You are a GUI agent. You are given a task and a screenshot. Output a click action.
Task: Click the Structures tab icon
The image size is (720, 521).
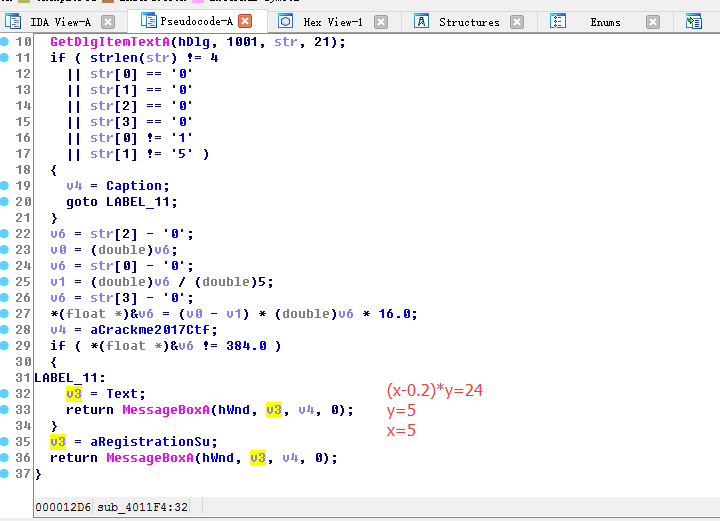tap(421, 21)
